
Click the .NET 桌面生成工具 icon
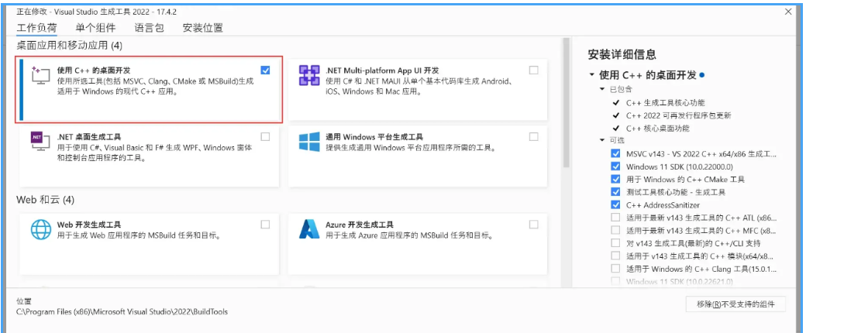pyautogui.click(x=42, y=142)
